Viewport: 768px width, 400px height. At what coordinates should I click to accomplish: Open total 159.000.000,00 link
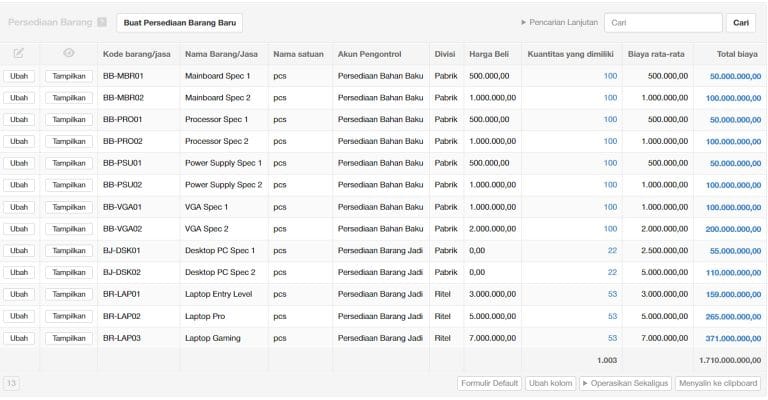coord(733,294)
